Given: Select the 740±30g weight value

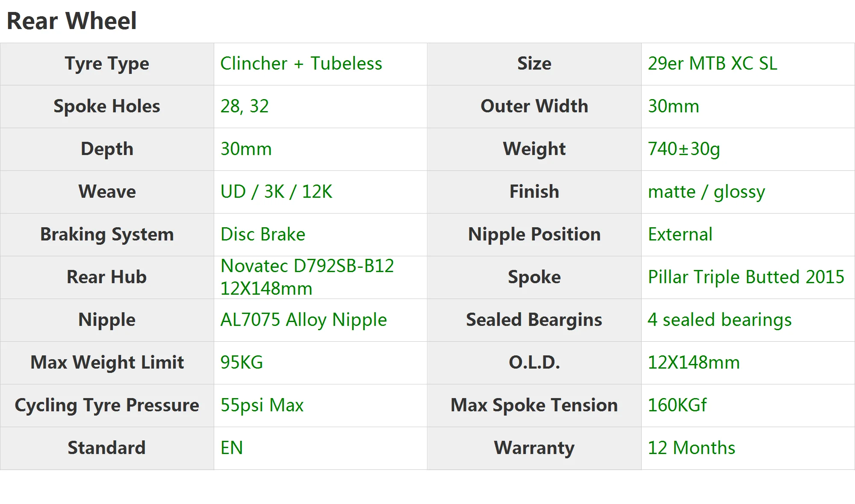Looking at the screenshot, I should (x=684, y=149).
